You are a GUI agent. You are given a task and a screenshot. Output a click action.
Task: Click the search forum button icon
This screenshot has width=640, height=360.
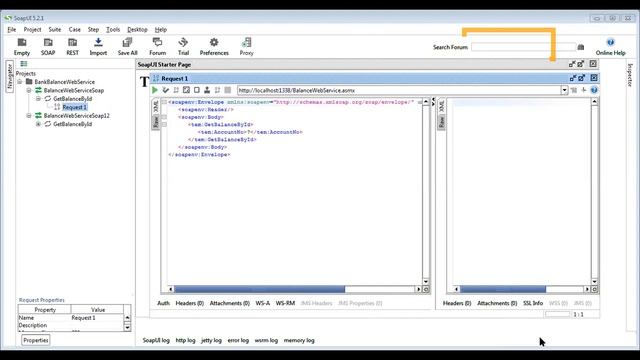tap(581, 47)
